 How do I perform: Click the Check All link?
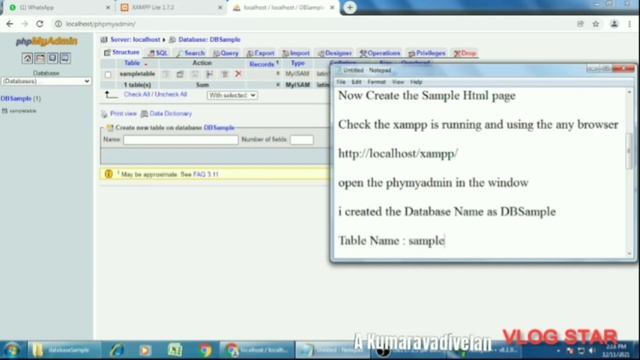tap(137, 94)
